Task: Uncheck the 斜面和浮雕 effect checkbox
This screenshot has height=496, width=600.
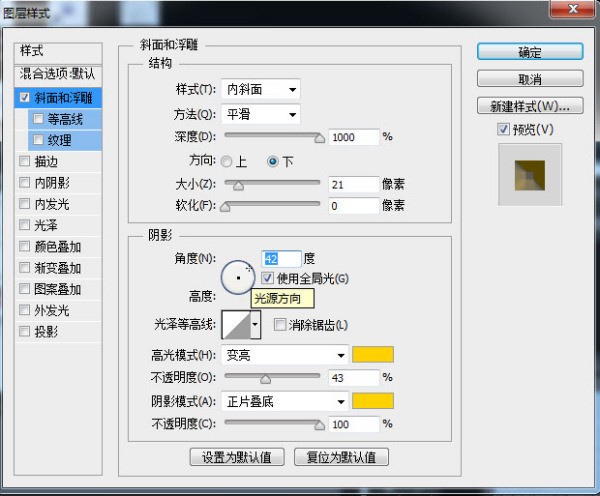Action: pyautogui.click(x=25, y=98)
